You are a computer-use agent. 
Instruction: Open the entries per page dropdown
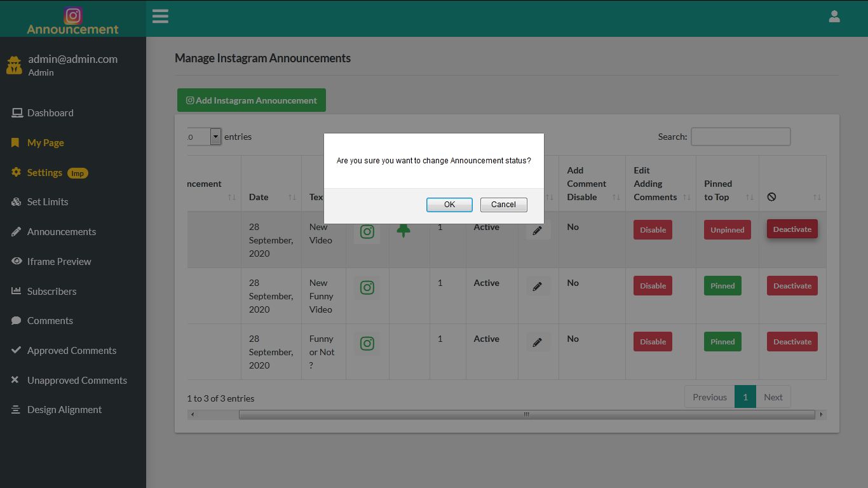point(215,136)
